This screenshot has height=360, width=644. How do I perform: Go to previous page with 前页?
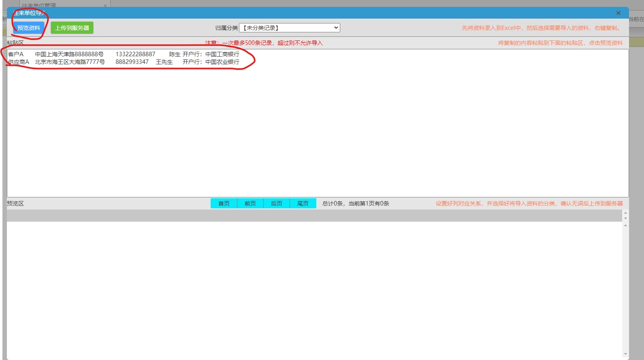250,203
